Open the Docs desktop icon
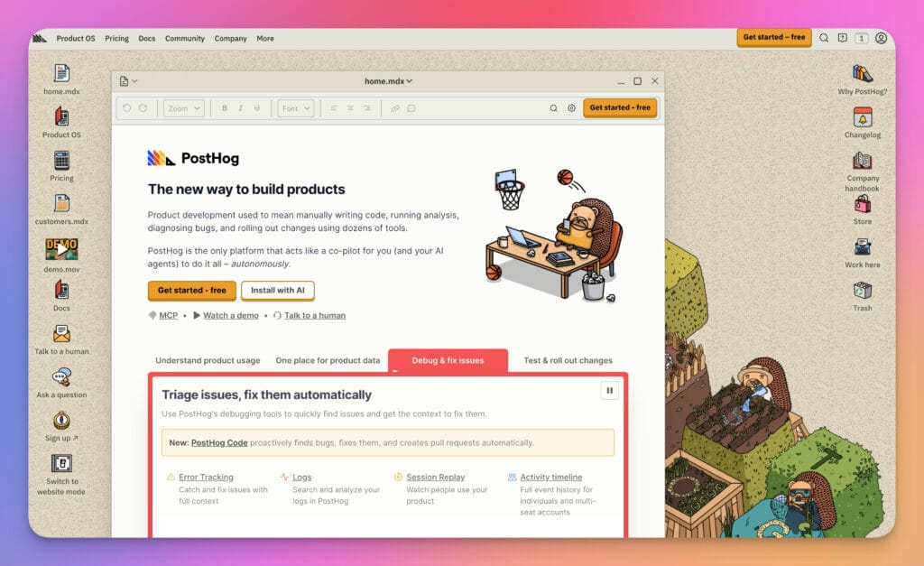This screenshot has height=566, width=924. coord(61,290)
